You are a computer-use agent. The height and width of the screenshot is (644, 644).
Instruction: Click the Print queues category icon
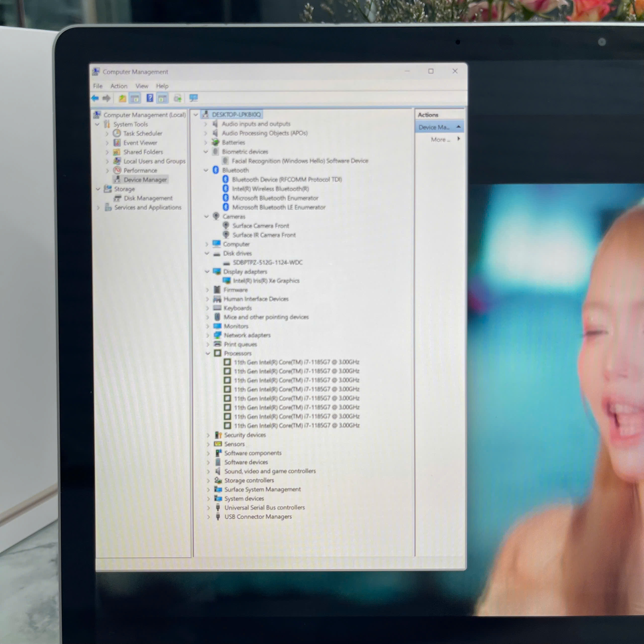coord(217,344)
